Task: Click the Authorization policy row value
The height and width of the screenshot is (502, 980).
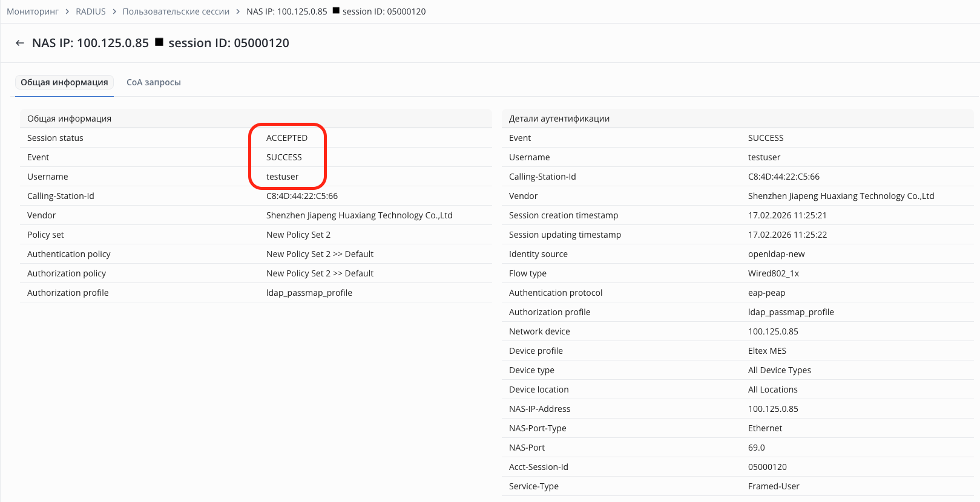Action: (320, 273)
